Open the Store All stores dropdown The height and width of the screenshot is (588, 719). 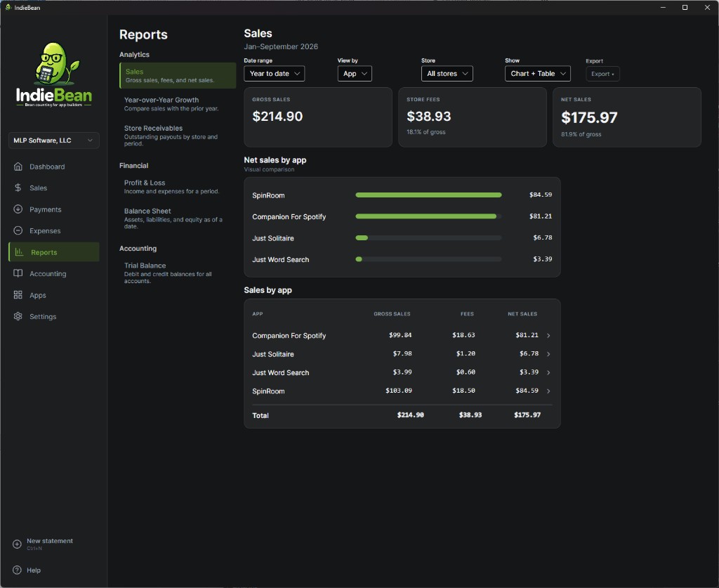(x=447, y=73)
